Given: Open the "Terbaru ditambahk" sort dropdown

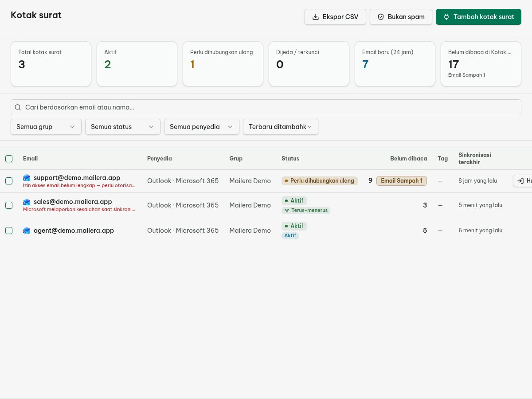Looking at the screenshot, I should tap(281, 127).
